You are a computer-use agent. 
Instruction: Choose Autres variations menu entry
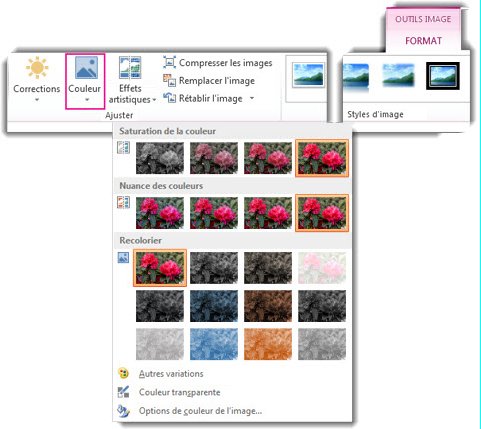pyautogui.click(x=171, y=374)
